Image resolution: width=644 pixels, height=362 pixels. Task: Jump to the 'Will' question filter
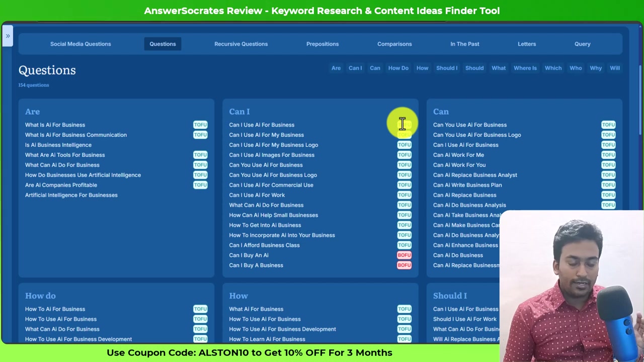615,68
